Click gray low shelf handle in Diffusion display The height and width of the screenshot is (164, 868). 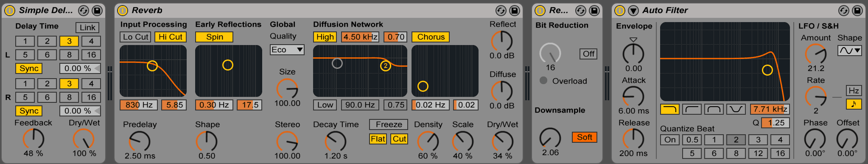click(x=337, y=63)
